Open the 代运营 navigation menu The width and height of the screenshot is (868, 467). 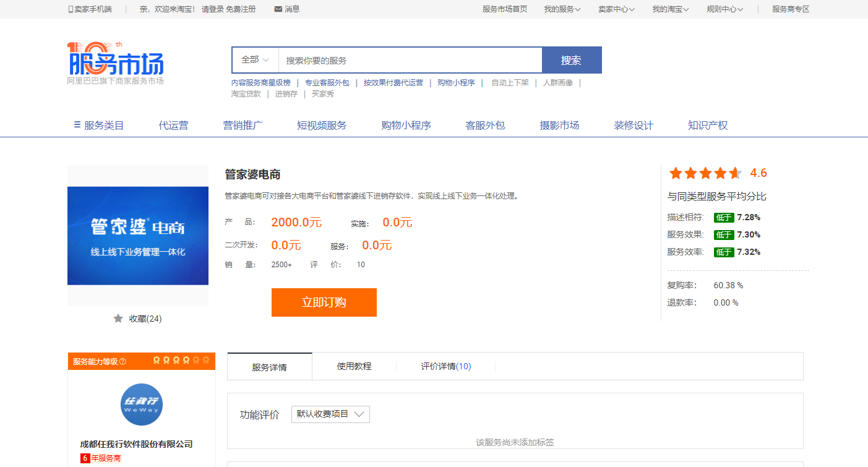click(x=173, y=126)
